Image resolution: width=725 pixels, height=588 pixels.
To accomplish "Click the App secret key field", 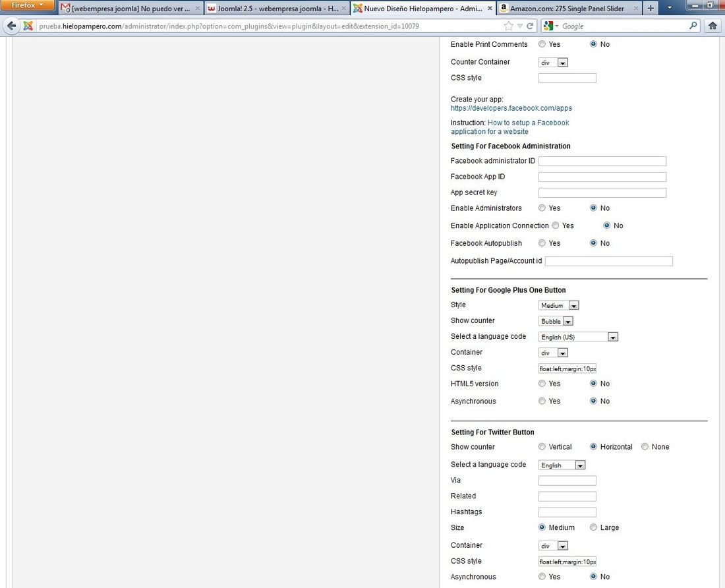I will [x=602, y=192].
